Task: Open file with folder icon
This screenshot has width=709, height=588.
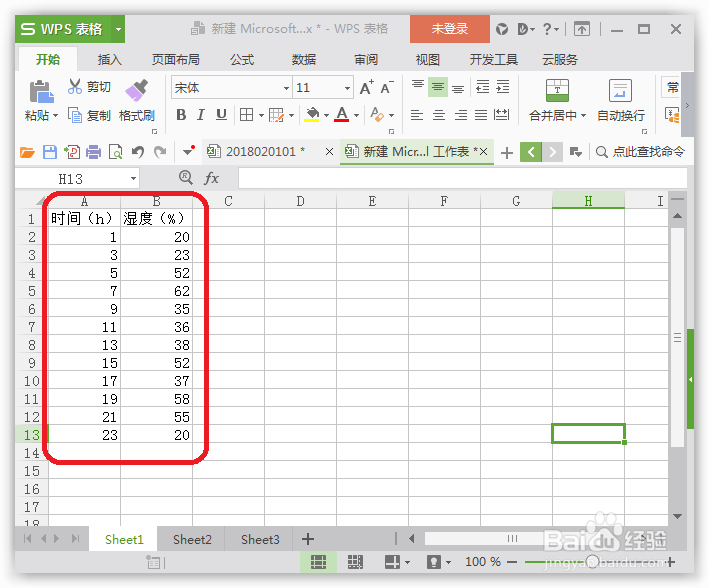Action: [27, 152]
